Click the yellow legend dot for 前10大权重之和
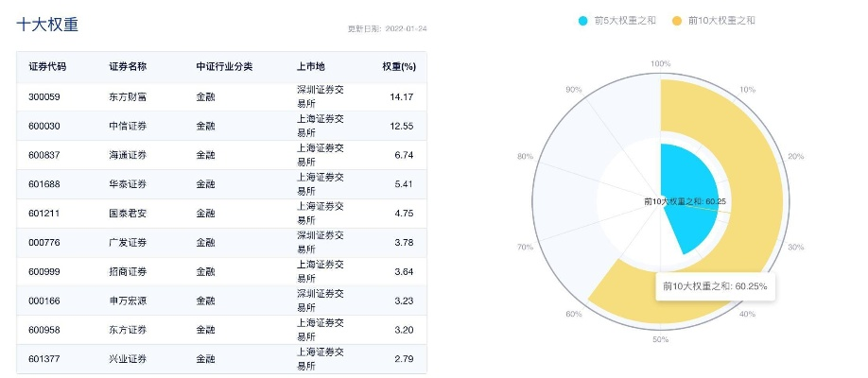 [677, 20]
